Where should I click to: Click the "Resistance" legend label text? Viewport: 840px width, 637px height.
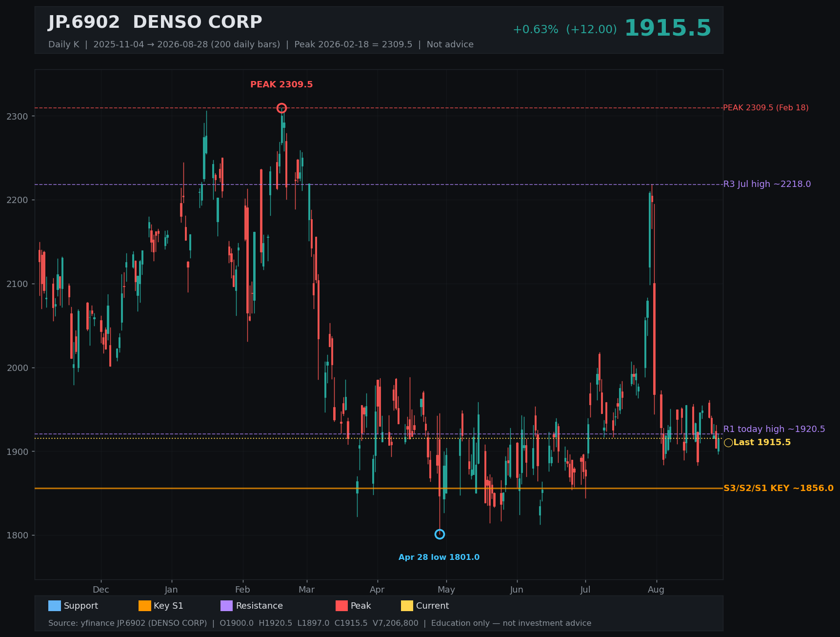tap(260, 606)
